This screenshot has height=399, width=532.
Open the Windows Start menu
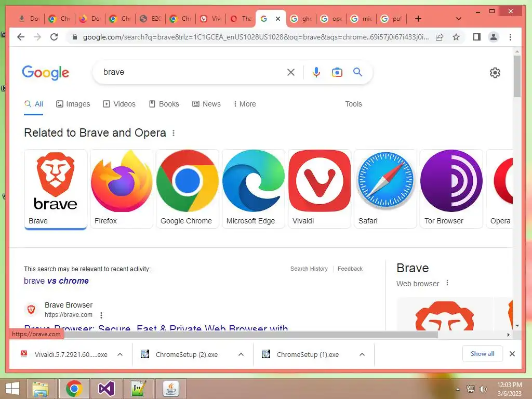tap(12, 389)
